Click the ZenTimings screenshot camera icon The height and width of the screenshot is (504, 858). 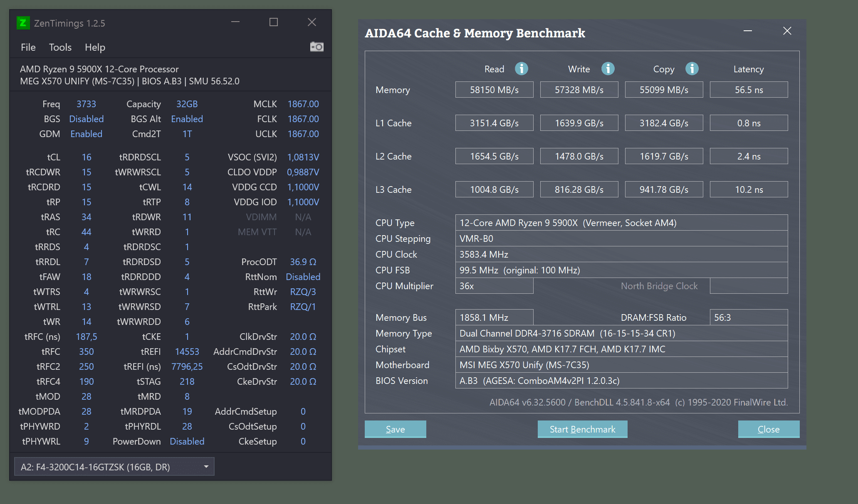(x=316, y=47)
